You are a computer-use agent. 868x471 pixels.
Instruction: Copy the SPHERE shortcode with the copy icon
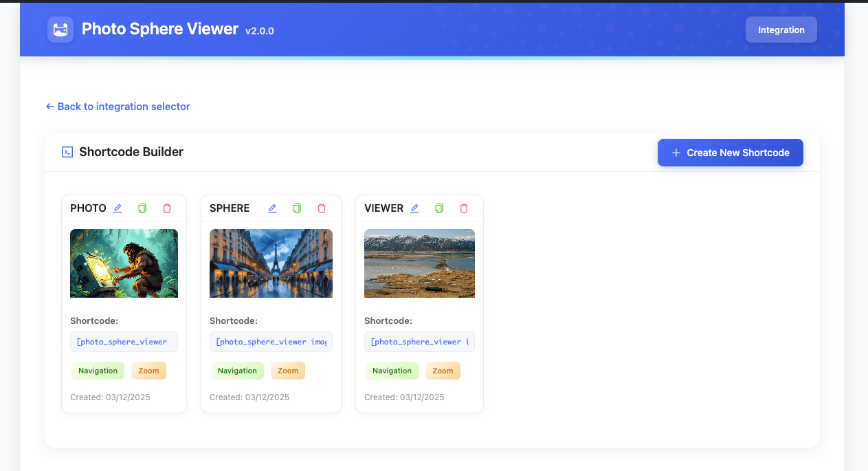tap(297, 208)
